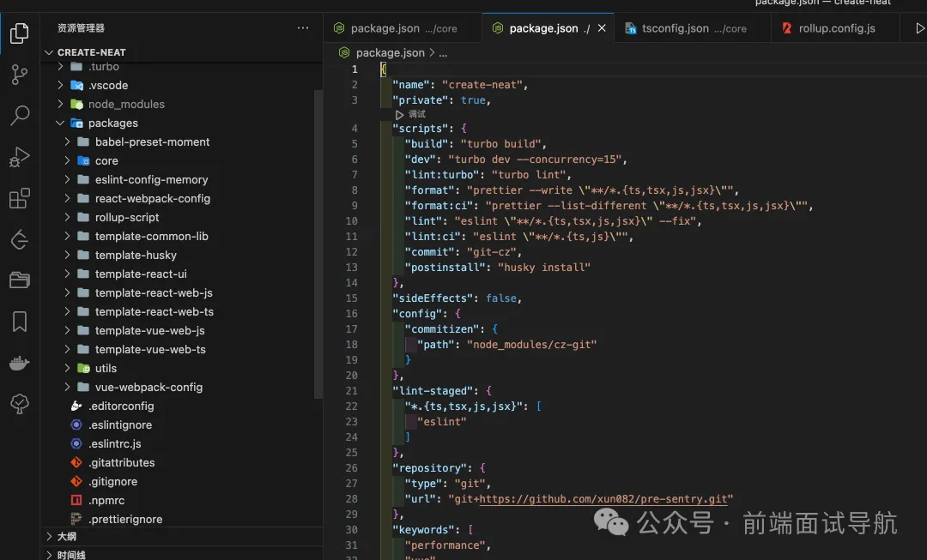The width and height of the screenshot is (927, 560).
Task: Switch to the rollup.config.js tab
Action: [836, 28]
